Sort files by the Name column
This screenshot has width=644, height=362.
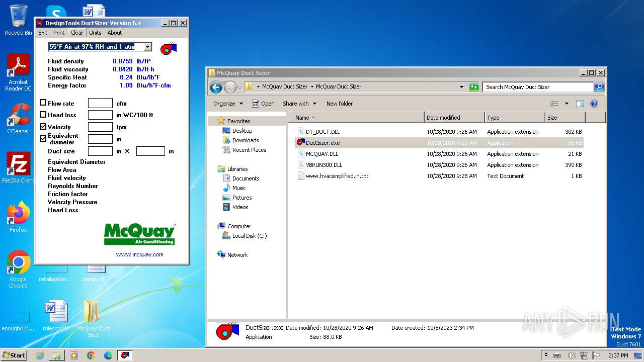pyautogui.click(x=356, y=118)
